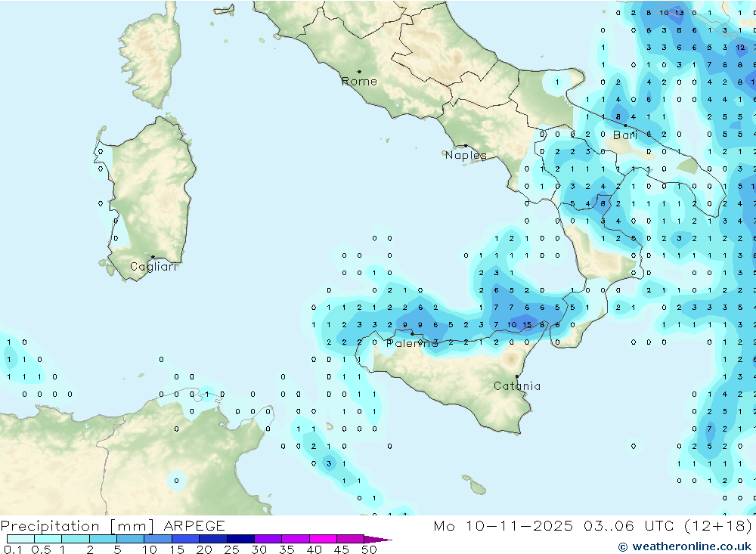Click the Naples city label
This screenshot has width=756, height=554.
pos(466,155)
